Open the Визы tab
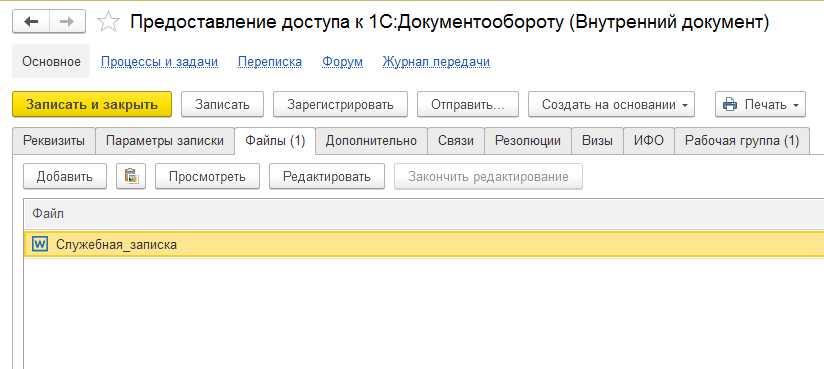Viewport: 824px width, 369px height. (x=598, y=141)
